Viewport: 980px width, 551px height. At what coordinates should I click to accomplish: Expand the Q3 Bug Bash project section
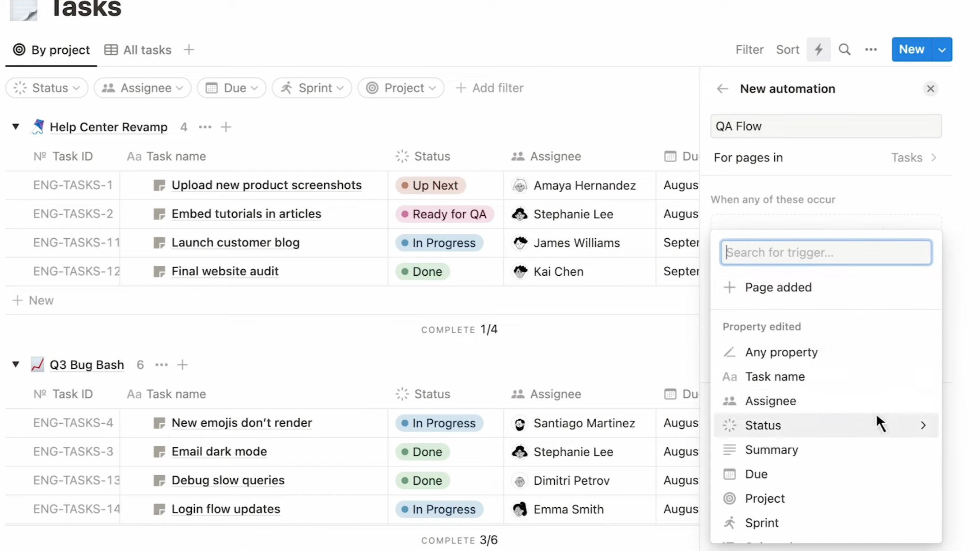pyautogui.click(x=15, y=365)
